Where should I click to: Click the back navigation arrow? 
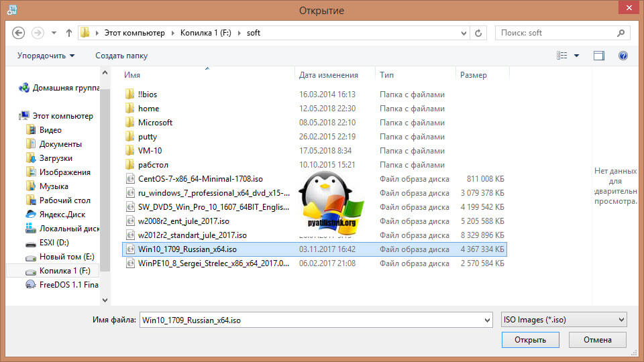pos(19,32)
